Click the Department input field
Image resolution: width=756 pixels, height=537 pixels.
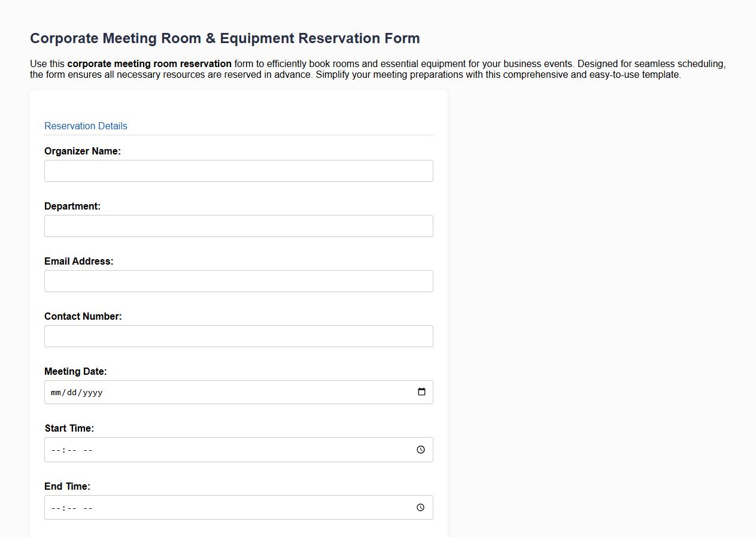point(238,226)
